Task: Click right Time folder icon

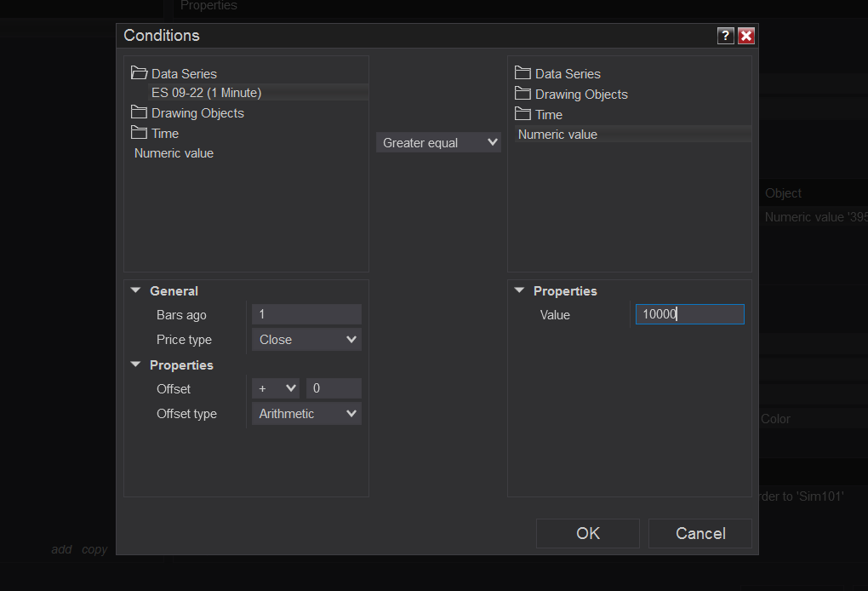Action: (x=523, y=114)
